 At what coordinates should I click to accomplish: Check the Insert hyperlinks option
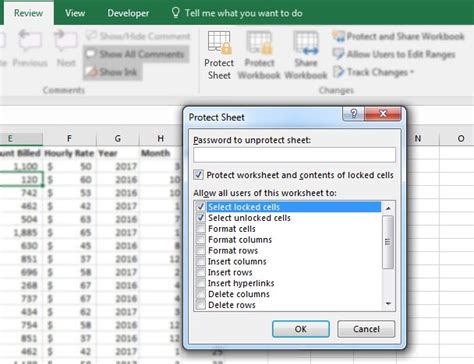pos(201,283)
